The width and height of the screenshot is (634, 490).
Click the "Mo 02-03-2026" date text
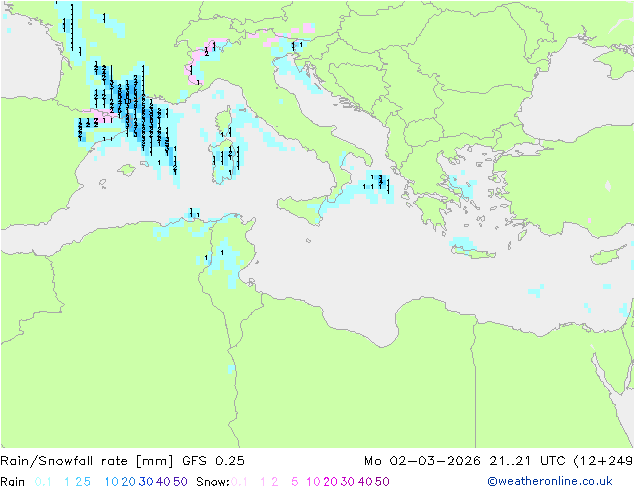pyautogui.click(x=423, y=461)
